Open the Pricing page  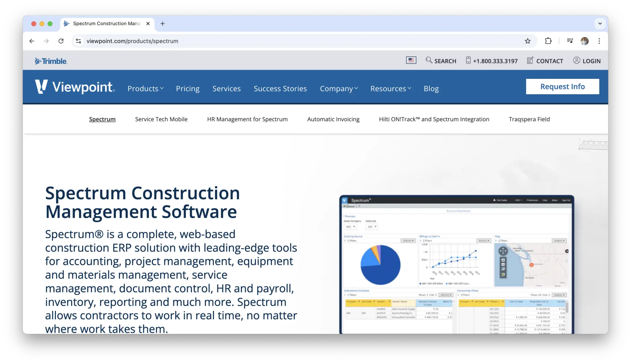(188, 89)
